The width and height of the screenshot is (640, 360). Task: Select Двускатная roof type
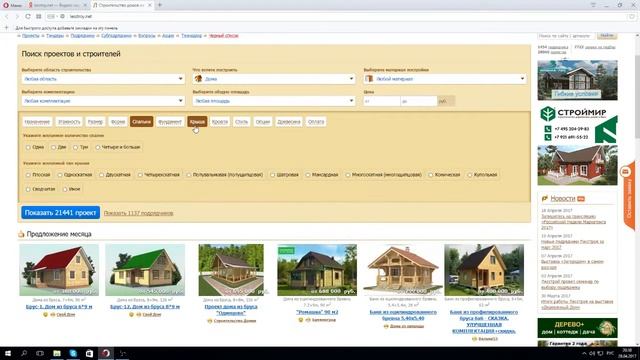pos(102,175)
